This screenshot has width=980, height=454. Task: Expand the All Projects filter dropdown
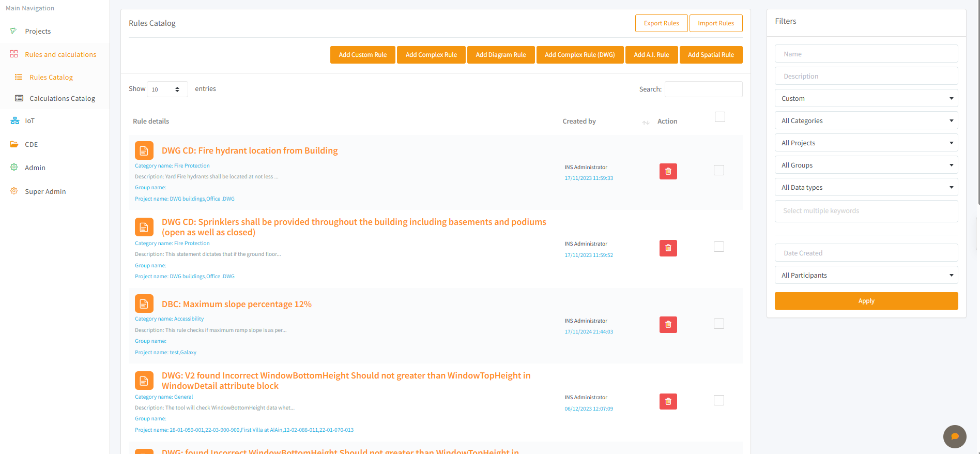866,143
